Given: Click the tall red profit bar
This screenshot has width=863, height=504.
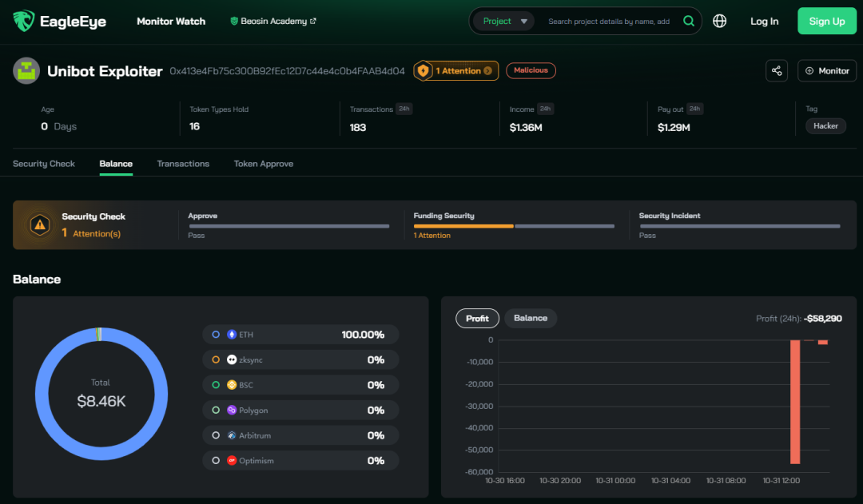Looking at the screenshot, I should point(795,402).
